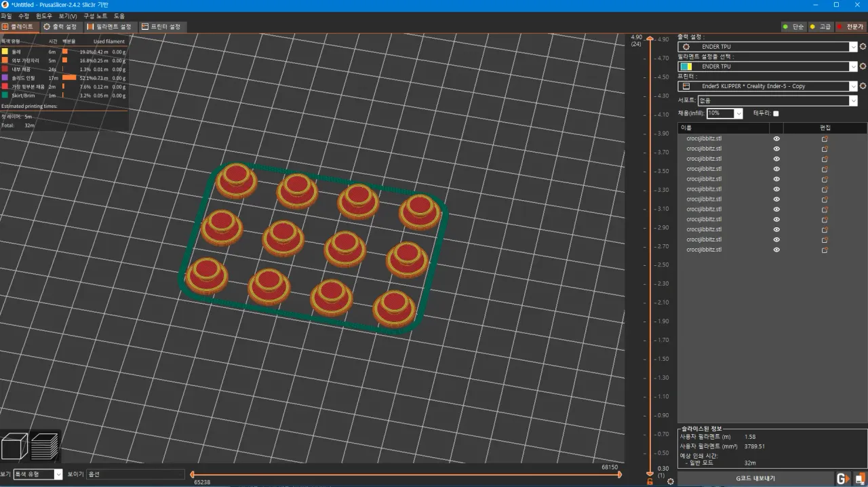Click edit icon of last crocsjibbitz.stl row

pyautogui.click(x=825, y=250)
